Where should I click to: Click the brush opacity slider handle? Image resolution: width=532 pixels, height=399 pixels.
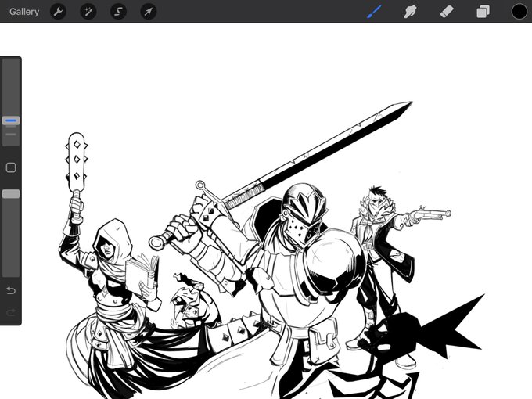tap(11, 194)
